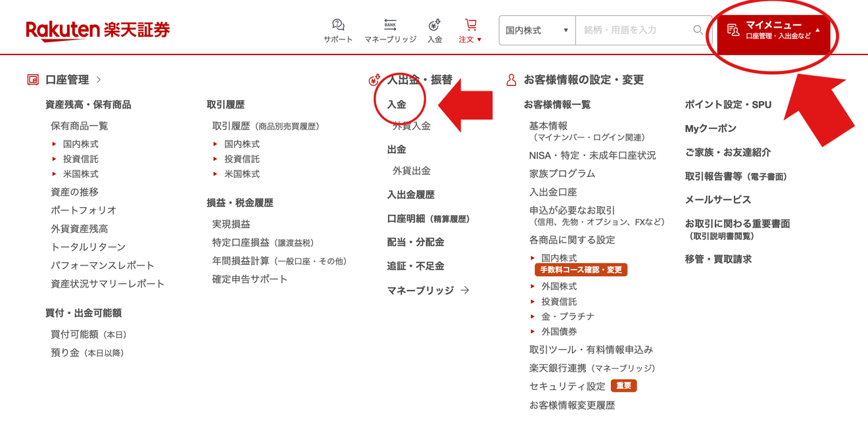Screen dimensions: 868x422
Task: Open 金・プラチナ settings
Action: click(x=568, y=316)
